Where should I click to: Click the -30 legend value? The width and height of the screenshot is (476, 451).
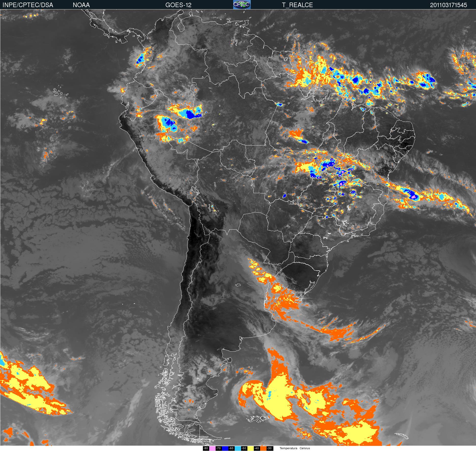pos(269,448)
